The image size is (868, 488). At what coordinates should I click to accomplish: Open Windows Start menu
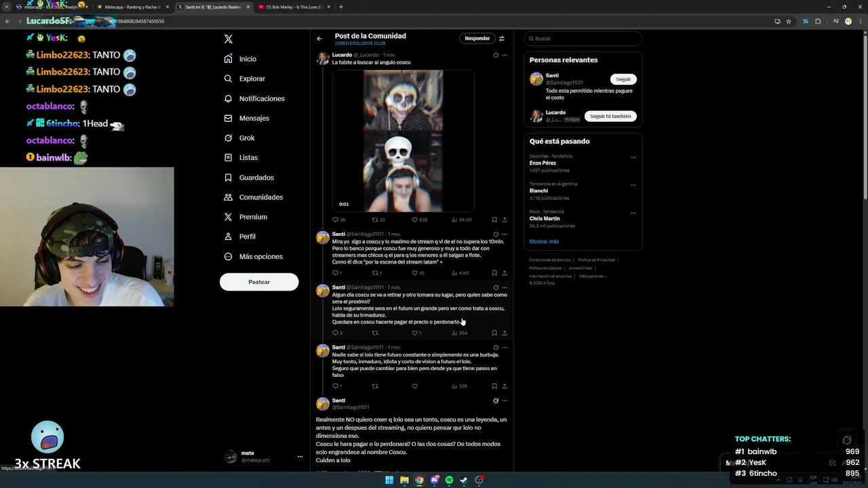(389, 480)
